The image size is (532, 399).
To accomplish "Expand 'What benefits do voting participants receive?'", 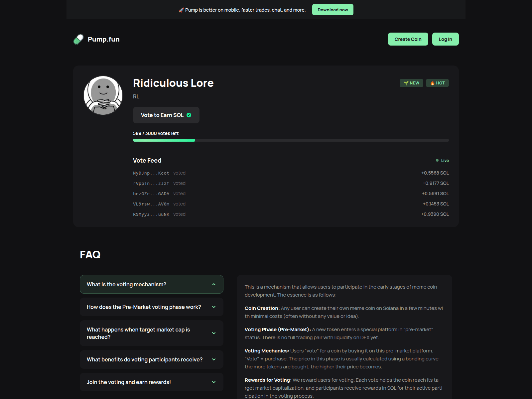I will pos(152,359).
